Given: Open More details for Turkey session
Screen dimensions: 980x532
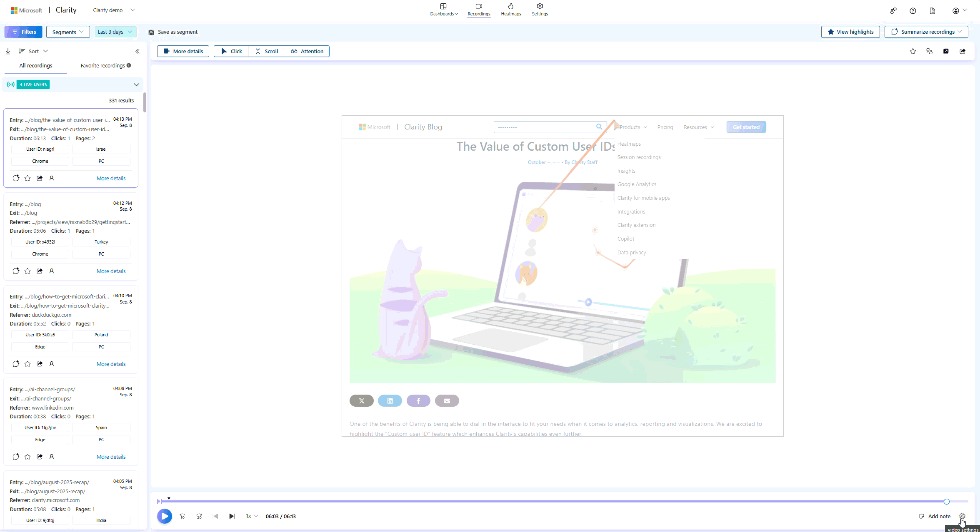Looking at the screenshot, I should click(111, 271).
